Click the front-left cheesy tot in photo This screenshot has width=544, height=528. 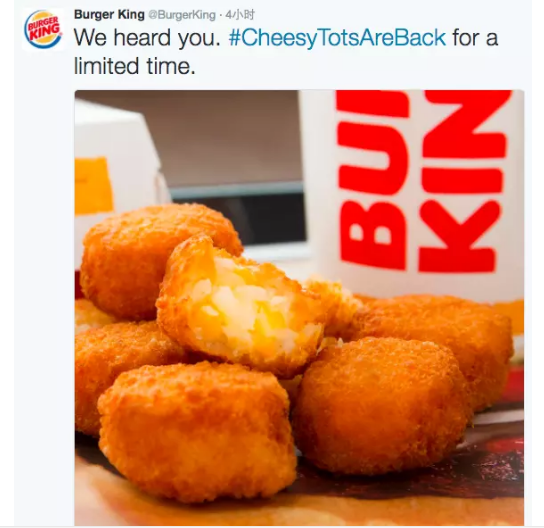point(196,432)
